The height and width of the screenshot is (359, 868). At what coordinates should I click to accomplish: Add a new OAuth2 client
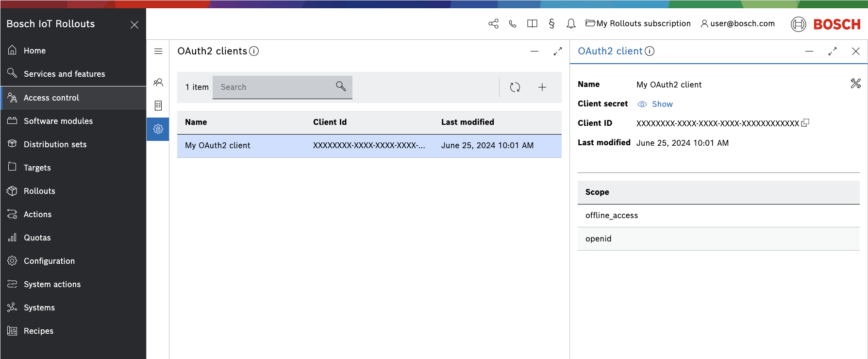542,87
